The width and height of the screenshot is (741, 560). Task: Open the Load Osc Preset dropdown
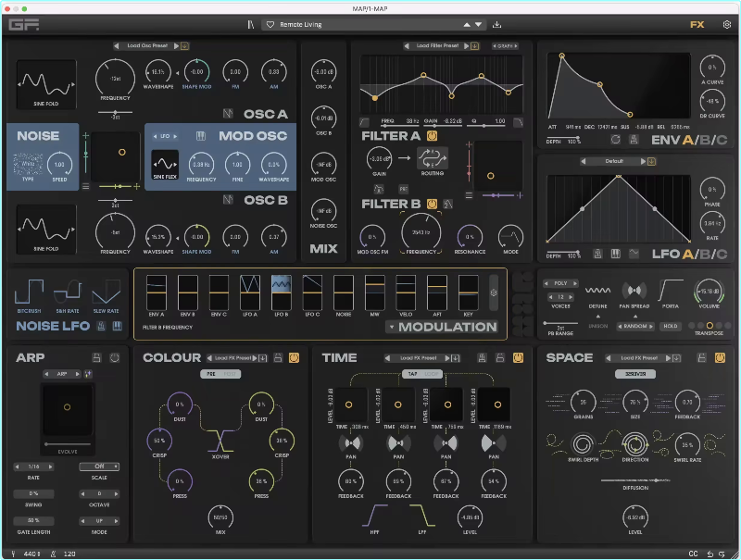pyautogui.click(x=148, y=45)
